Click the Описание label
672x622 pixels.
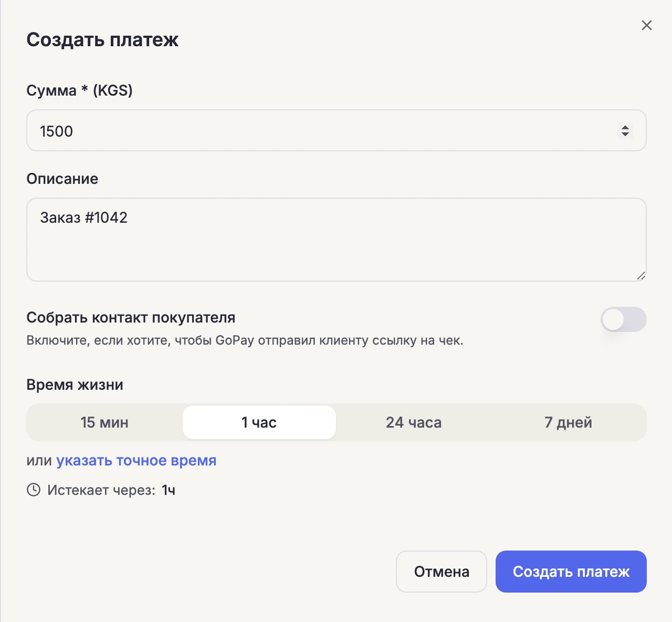click(62, 179)
